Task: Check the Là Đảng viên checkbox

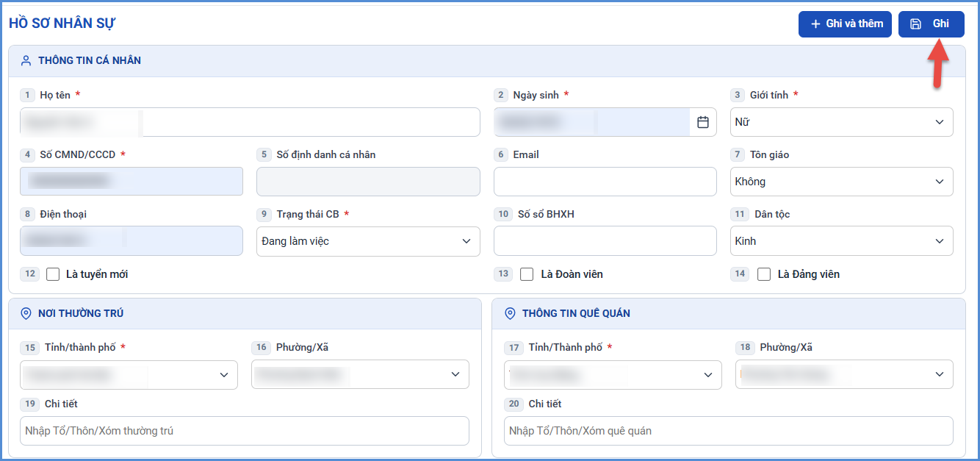Action: click(x=764, y=274)
